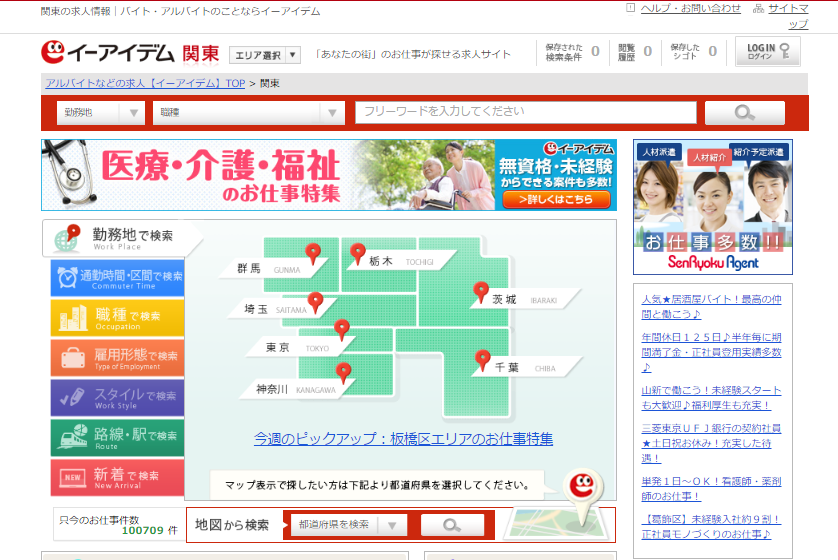Image resolution: width=838 pixels, height=560 pixels.
Task: Select the 路線・駅で検索 tab
Action: [x=118, y=438]
